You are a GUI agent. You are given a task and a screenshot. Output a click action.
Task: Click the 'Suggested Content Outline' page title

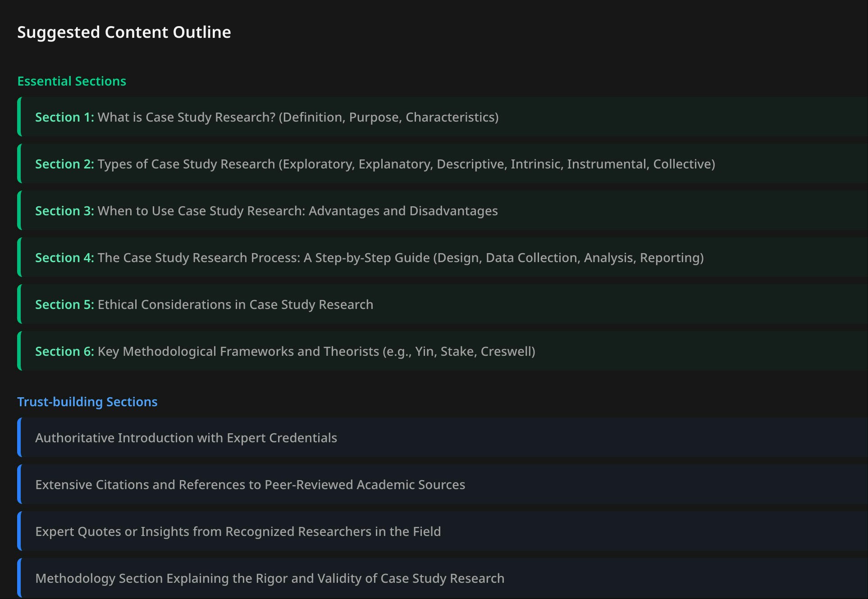click(124, 32)
